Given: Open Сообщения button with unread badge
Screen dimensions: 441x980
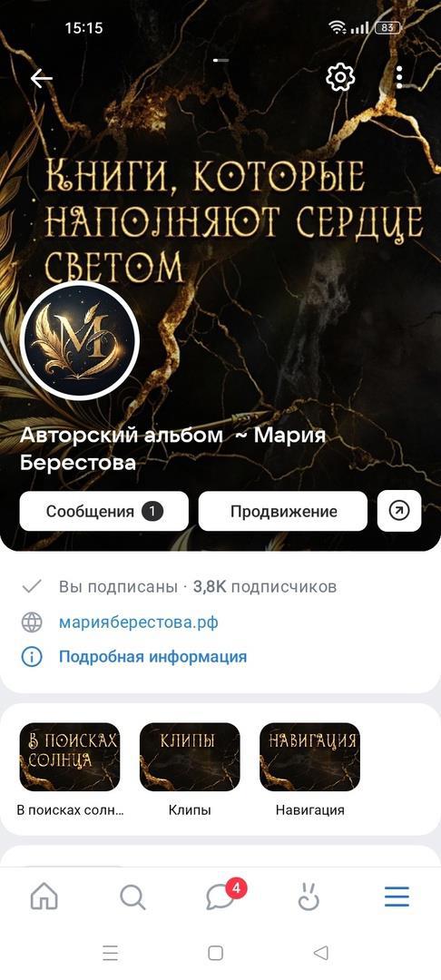Looking at the screenshot, I should [x=104, y=511].
